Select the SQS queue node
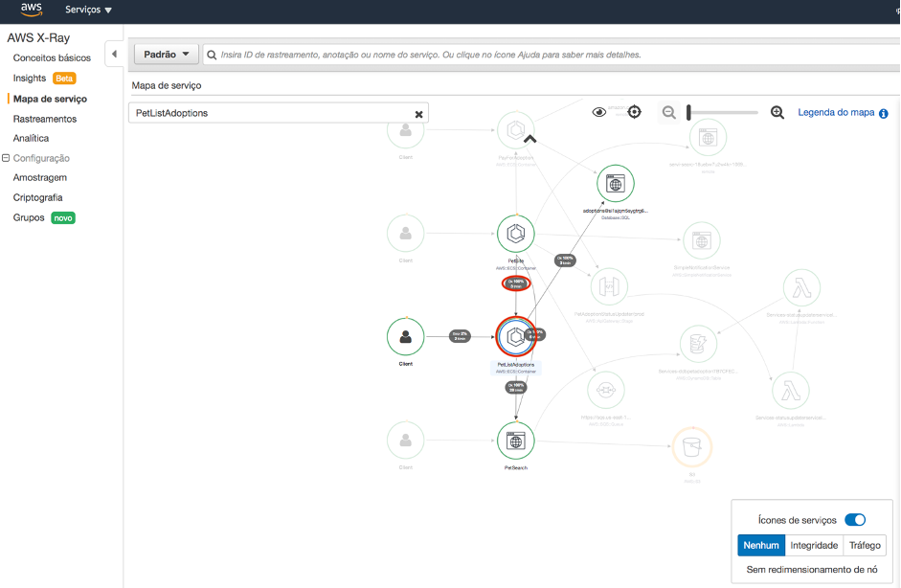This screenshot has height=588, width=901. click(606, 391)
